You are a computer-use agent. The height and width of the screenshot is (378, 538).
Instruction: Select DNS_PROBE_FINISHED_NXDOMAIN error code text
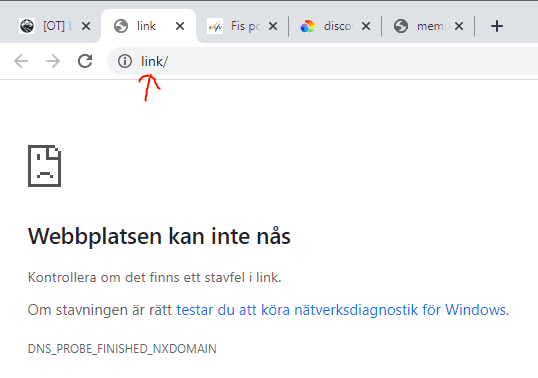122,349
